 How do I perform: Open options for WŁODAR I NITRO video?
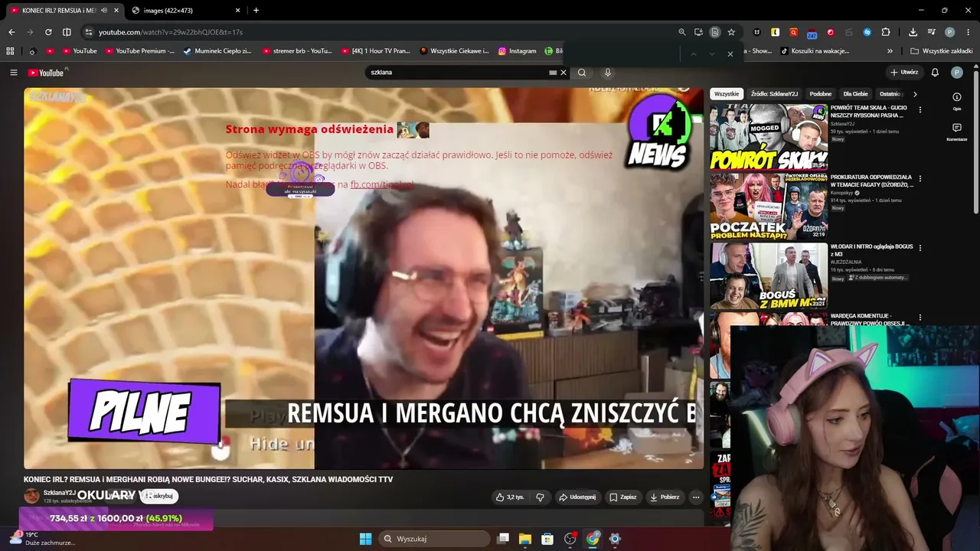click(920, 248)
